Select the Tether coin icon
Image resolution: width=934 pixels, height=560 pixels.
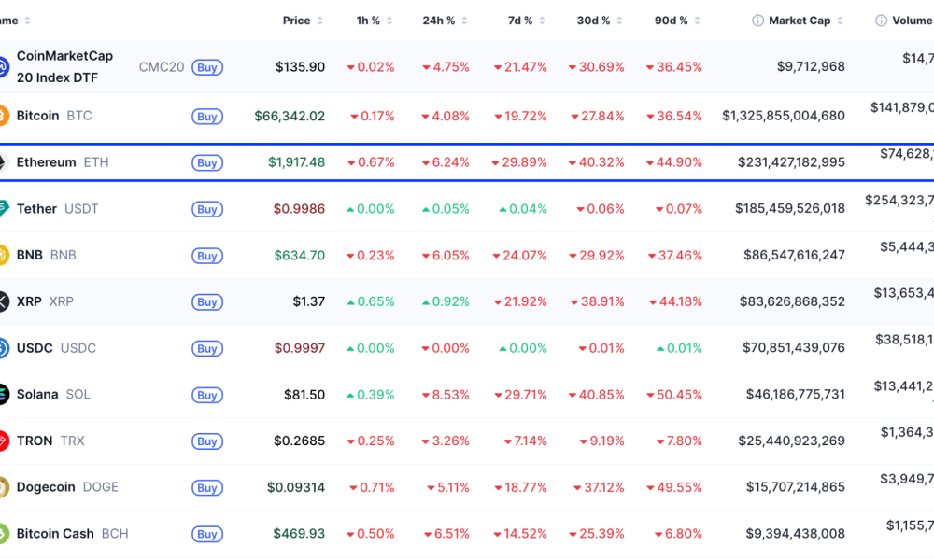[7, 208]
